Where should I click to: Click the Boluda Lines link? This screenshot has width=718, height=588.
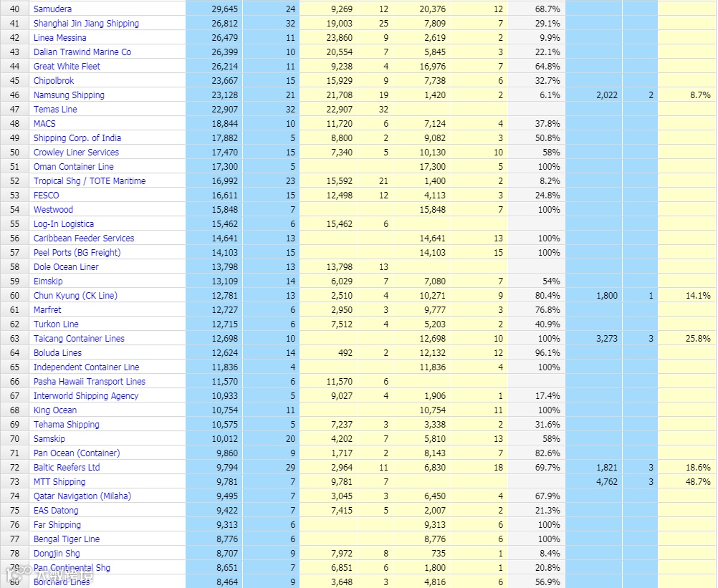pyautogui.click(x=57, y=353)
